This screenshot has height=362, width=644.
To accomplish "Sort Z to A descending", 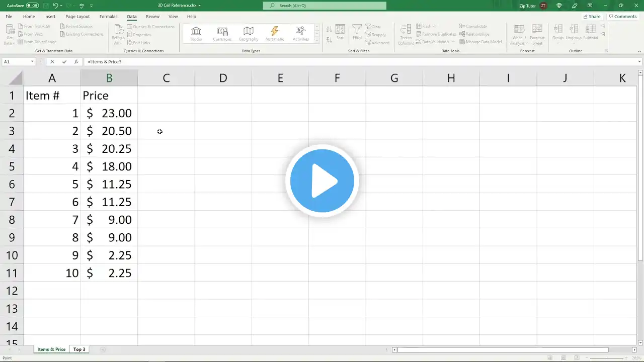I will pyautogui.click(x=329, y=39).
